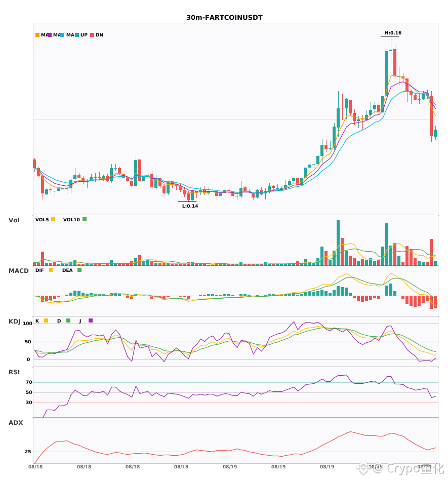Select the ADX panel label
Viewport: 448px width, 481px height.
click(x=16, y=422)
